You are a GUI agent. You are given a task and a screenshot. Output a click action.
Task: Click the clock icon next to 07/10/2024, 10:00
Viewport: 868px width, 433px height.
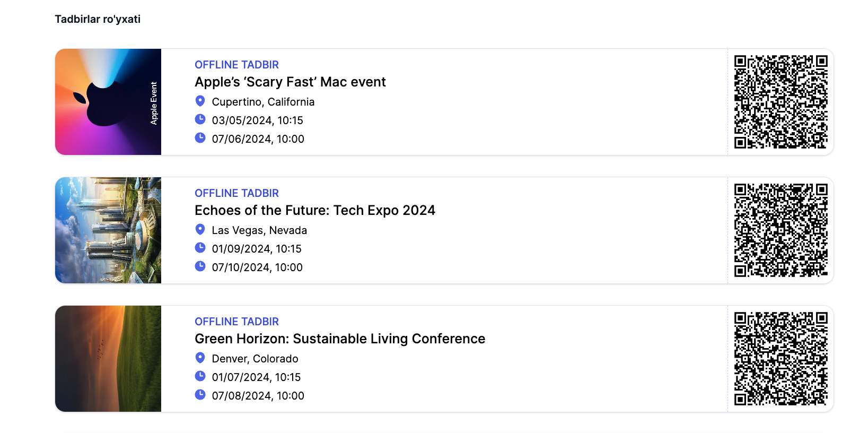(200, 266)
